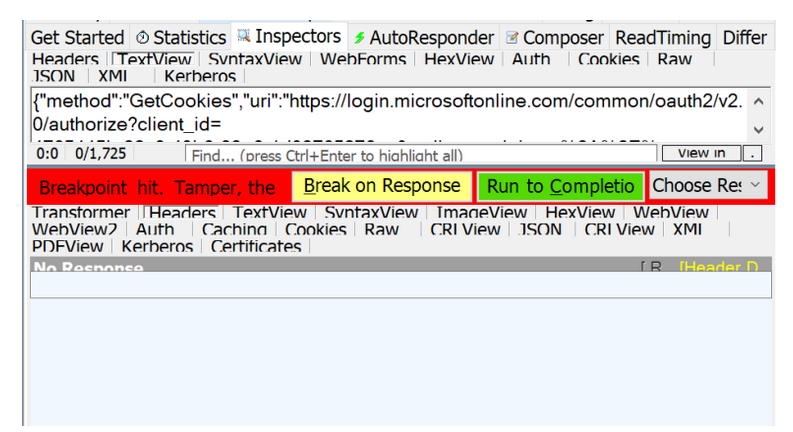The image size is (793, 432).
Task: Open the response Certificates tab
Action: 255,246
